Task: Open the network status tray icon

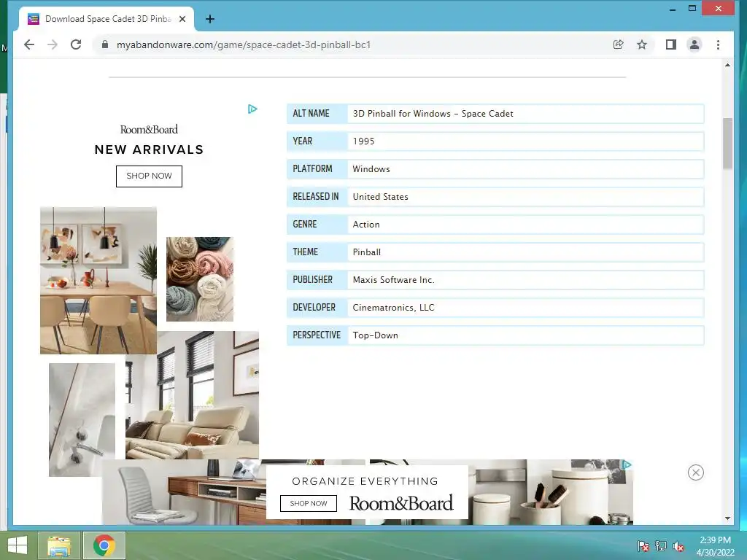Action: (661, 546)
